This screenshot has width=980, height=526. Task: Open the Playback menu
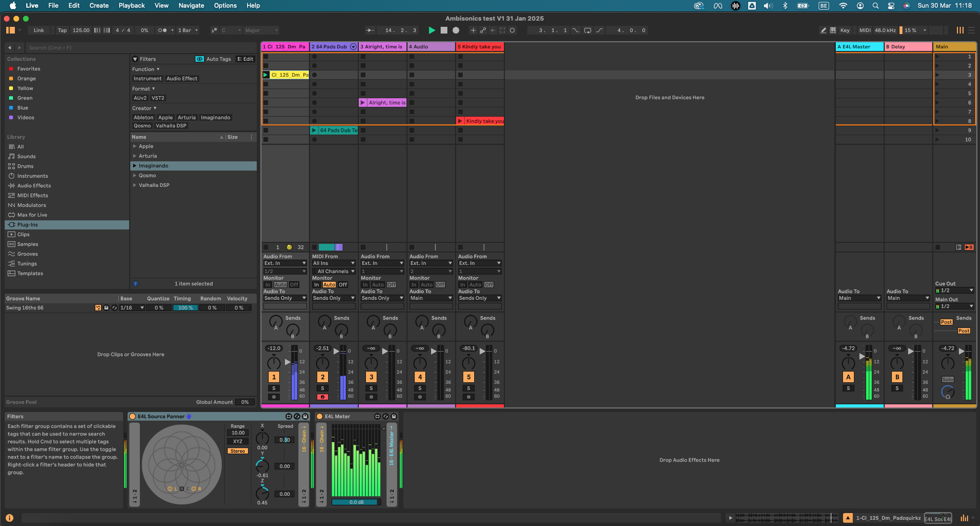[131, 5]
